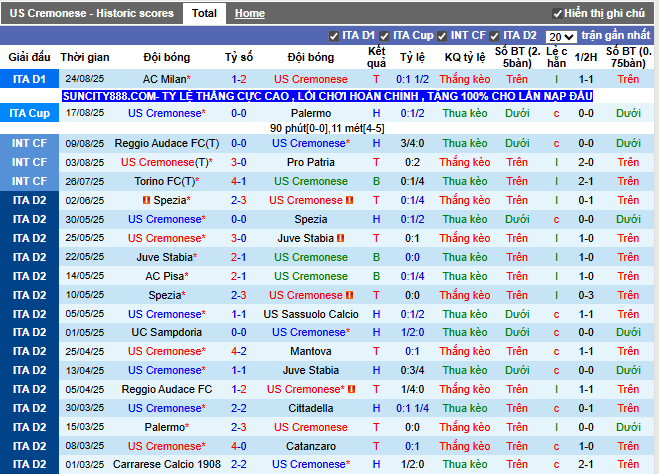This screenshot has width=659, height=474.
Task: Open Cittadella team link
Action: tap(311, 408)
